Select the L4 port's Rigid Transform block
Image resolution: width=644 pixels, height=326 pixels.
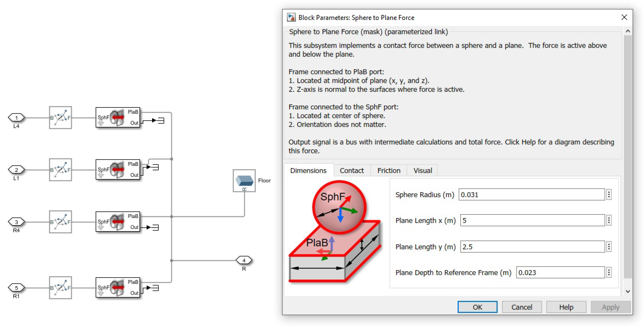coord(60,118)
